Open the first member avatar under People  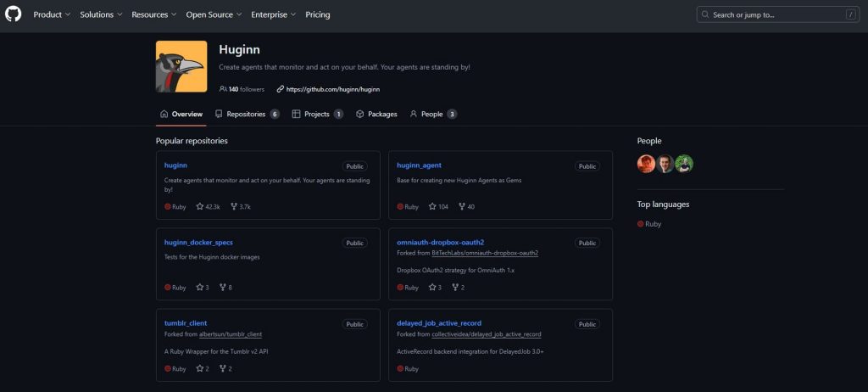pos(646,164)
